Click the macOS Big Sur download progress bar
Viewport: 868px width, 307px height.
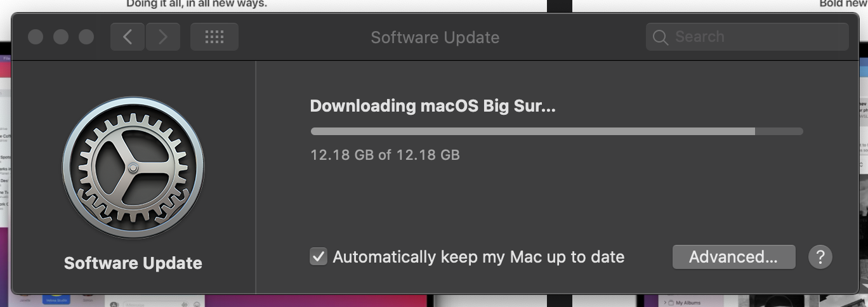556,131
